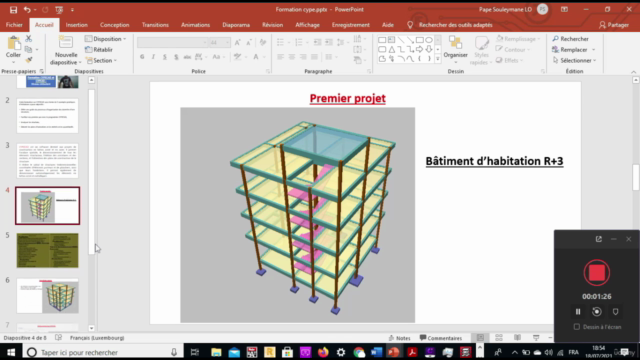Toggle strikethrough abc formatting

(x=187, y=57)
